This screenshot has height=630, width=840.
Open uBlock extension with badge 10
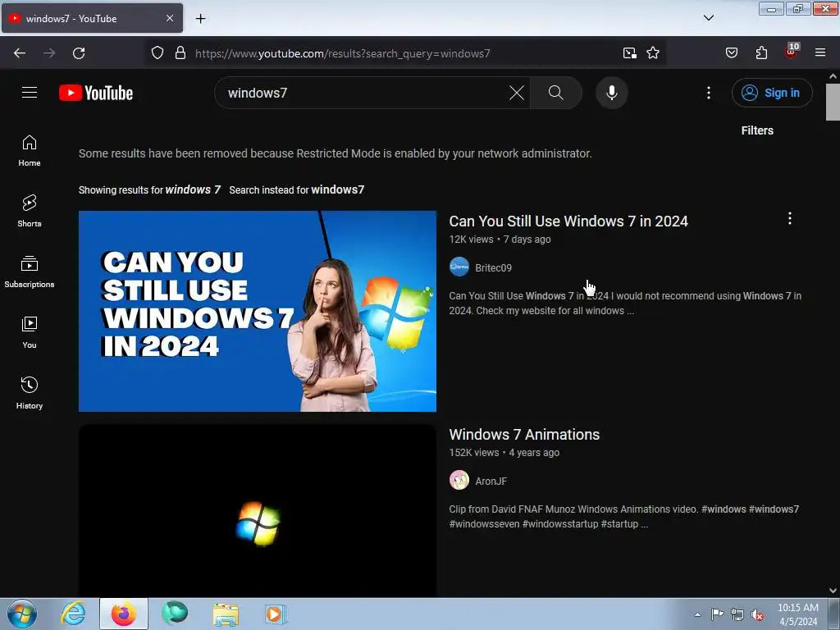tap(792, 52)
